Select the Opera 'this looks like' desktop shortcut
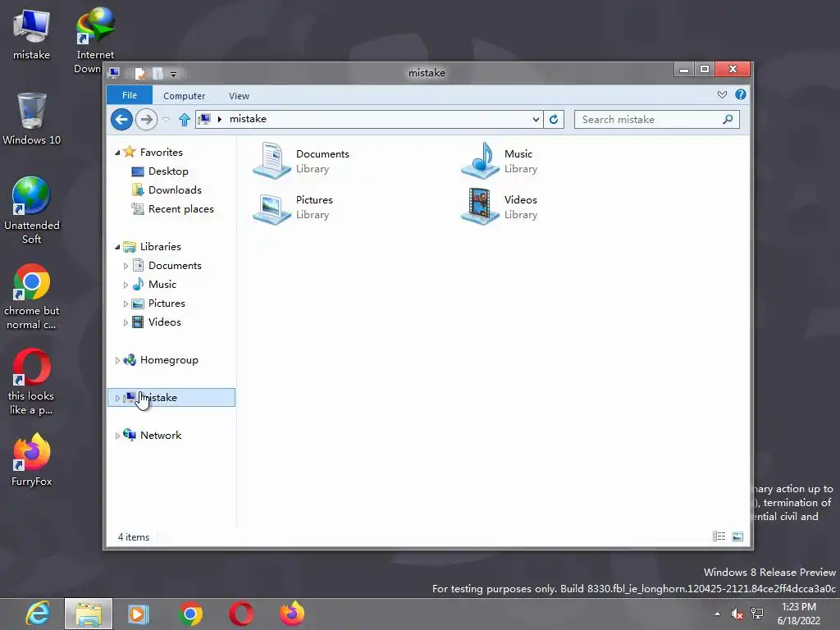Image resolution: width=840 pixels, height=630 pixels. [32, 381]
